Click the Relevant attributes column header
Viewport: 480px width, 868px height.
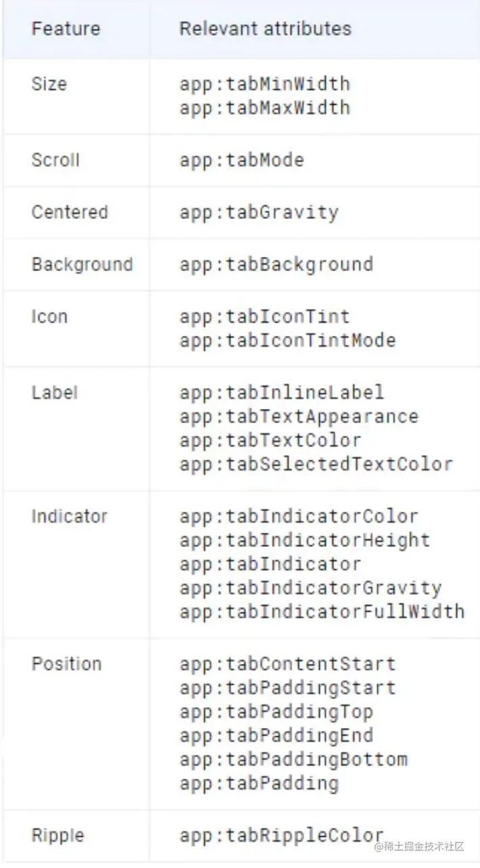tap(265, 29)
